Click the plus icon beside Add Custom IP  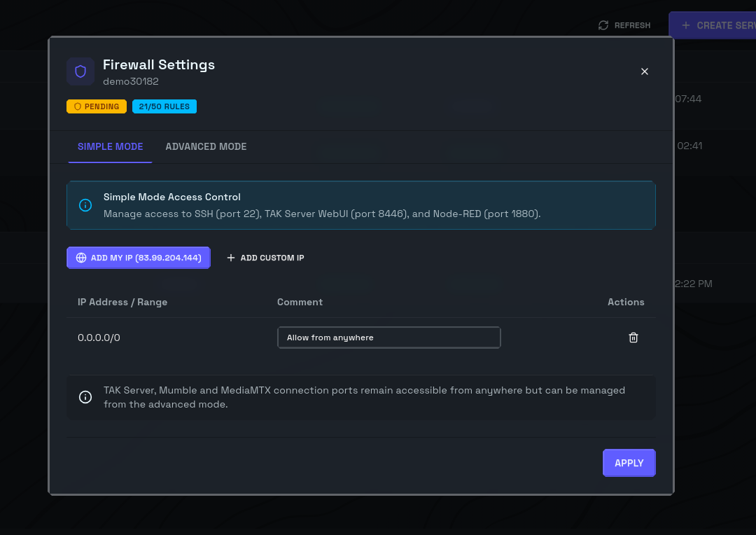(231, 258)
